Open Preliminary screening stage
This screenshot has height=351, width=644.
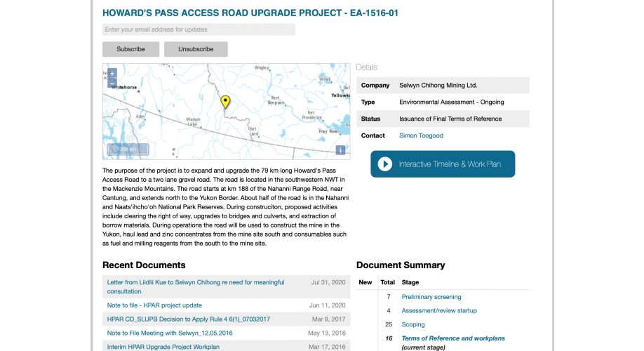click(431, 297)
